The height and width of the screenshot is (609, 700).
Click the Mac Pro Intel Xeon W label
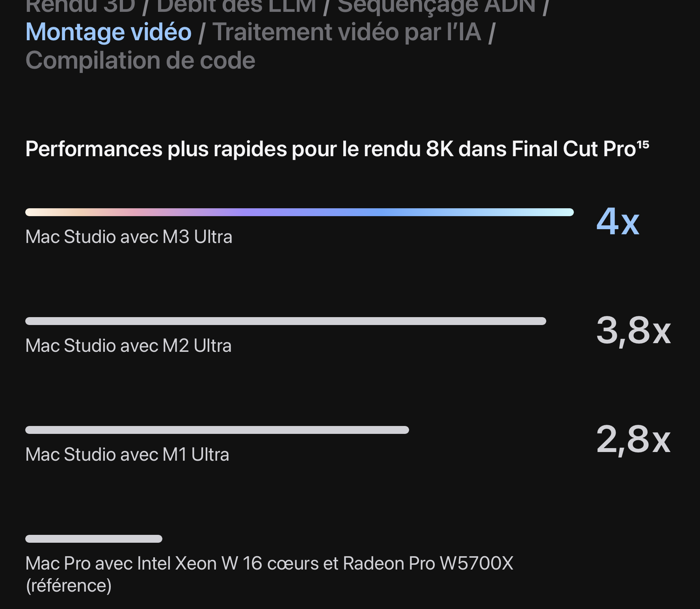(x=269, y=564)
